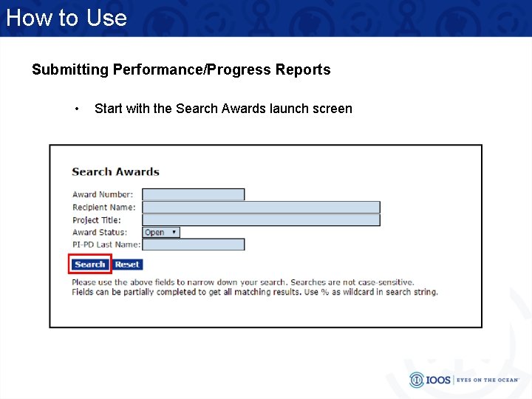Click the 'EYES ON THE OCEAN' tagline

pos(488,380)
